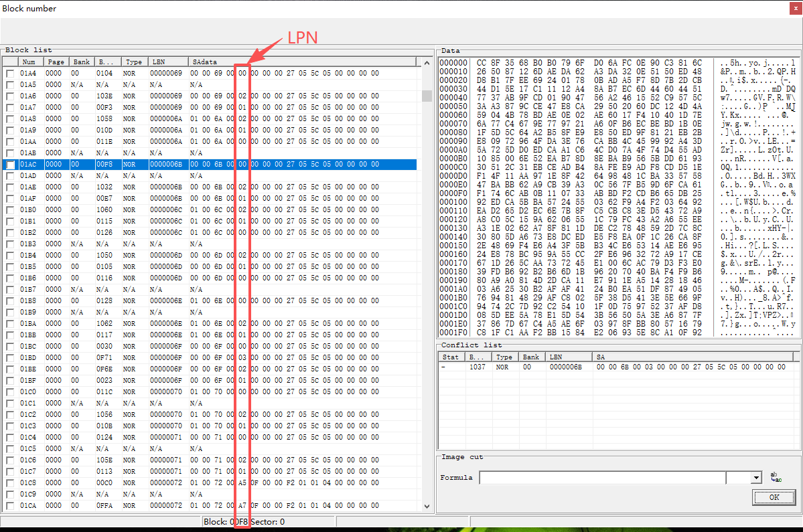The image size is (803, 532).
Task: Click block value 0F71 in row 01BD
Action: click(104, 358)
